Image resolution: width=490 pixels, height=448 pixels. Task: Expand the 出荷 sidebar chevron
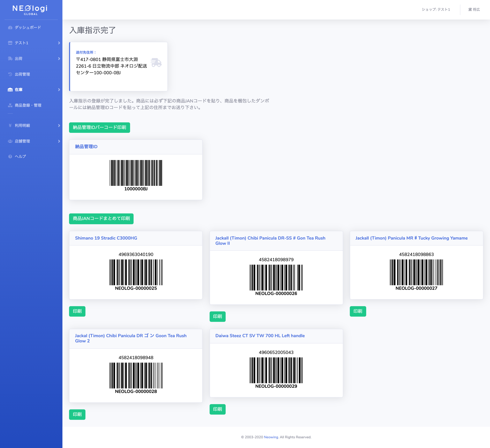pos(59,59)
